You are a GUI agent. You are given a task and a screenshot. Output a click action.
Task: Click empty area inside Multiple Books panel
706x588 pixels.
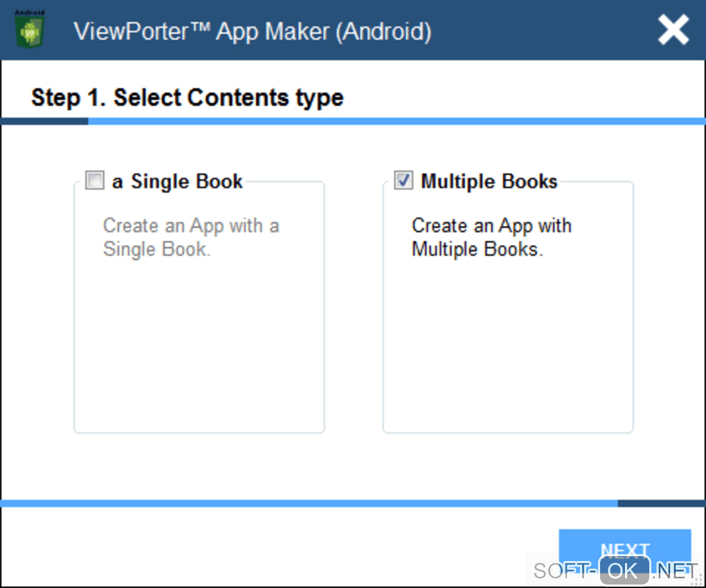[507, 346]
